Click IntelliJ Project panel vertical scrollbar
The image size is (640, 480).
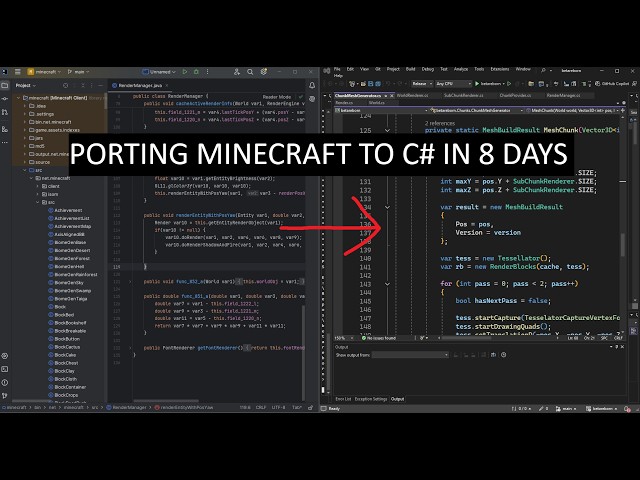105,102
